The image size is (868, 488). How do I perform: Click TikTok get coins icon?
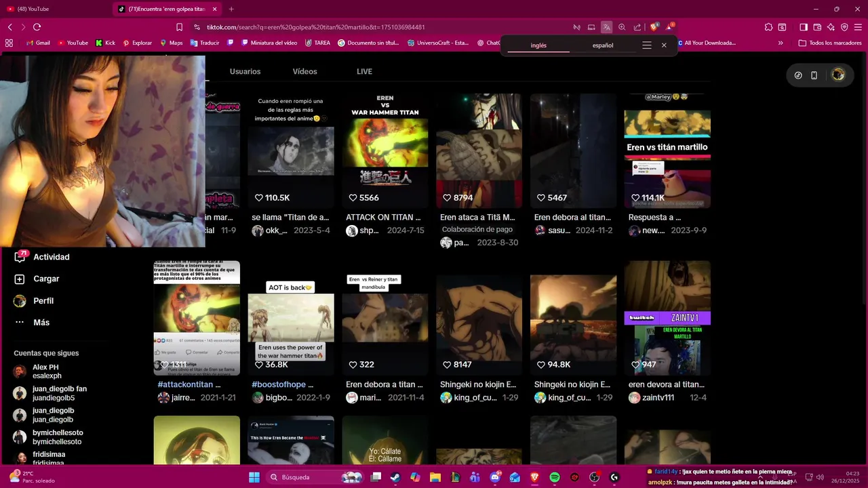(x=798, y=75)
